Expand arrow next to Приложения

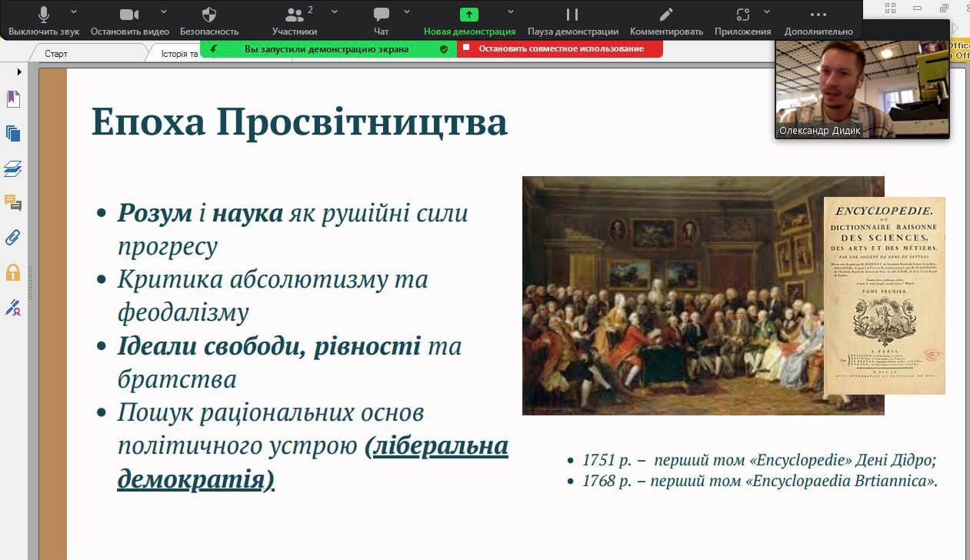(767, 12)
